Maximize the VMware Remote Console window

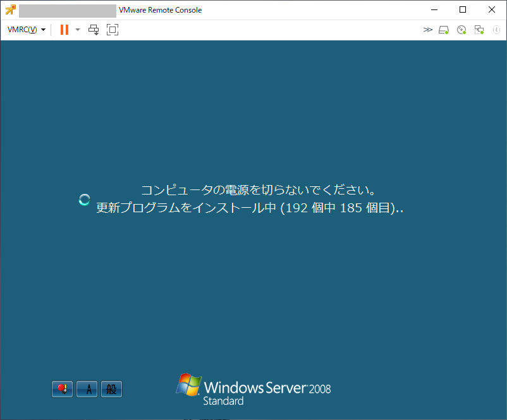[x=463, y=9]
